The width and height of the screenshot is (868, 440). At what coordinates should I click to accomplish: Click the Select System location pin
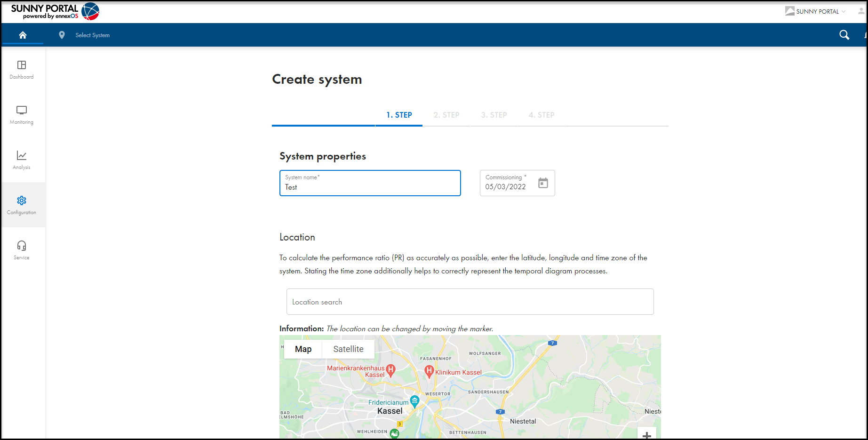point(62,34)
